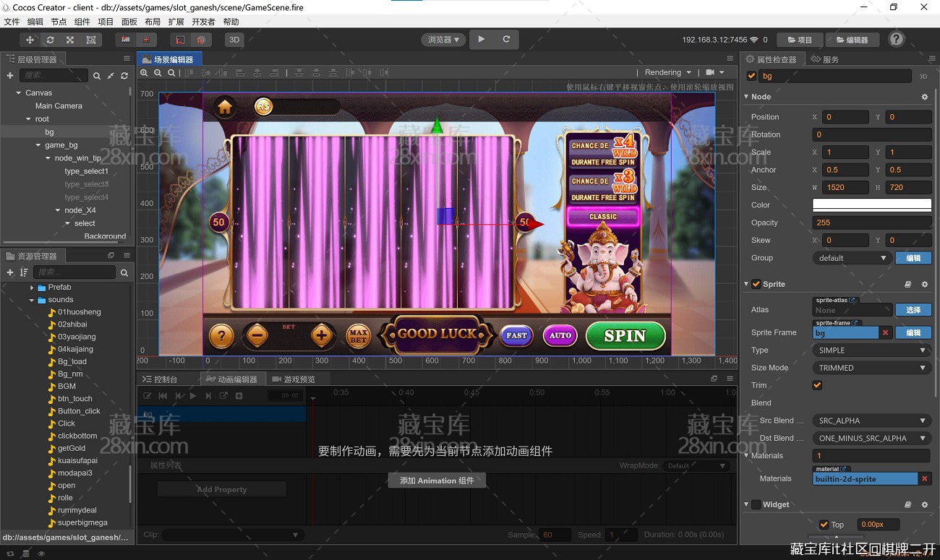Open the 开发者 menu
The height and width of the screenshot is (560, 940).
click(x=203, y=22)
